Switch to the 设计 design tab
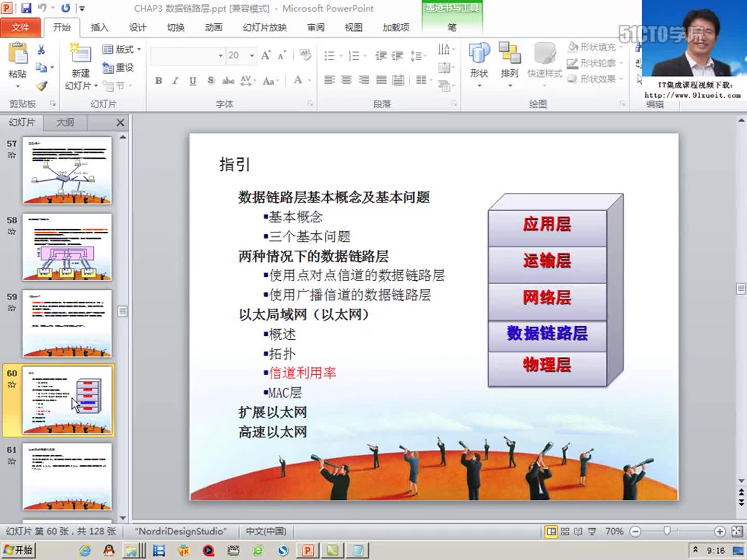This screenshot has width=747, height=560. click(x=137, y=27)
